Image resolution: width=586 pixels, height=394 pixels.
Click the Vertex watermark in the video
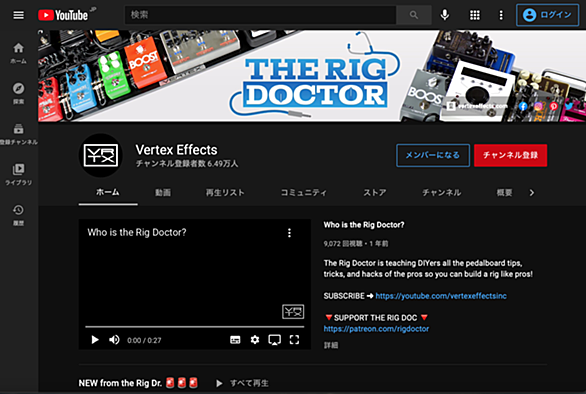tap(293, 311)
